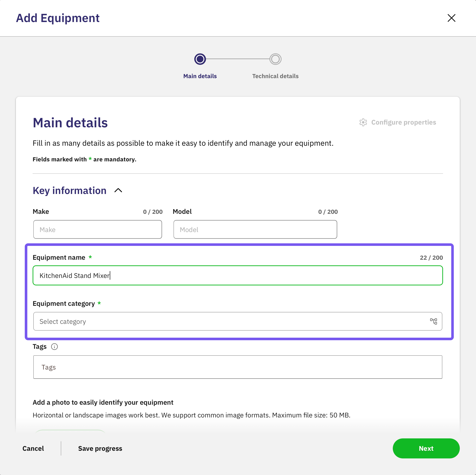Click the Tags info icon
The image size is (476, 475).
(x=54, y=347)
